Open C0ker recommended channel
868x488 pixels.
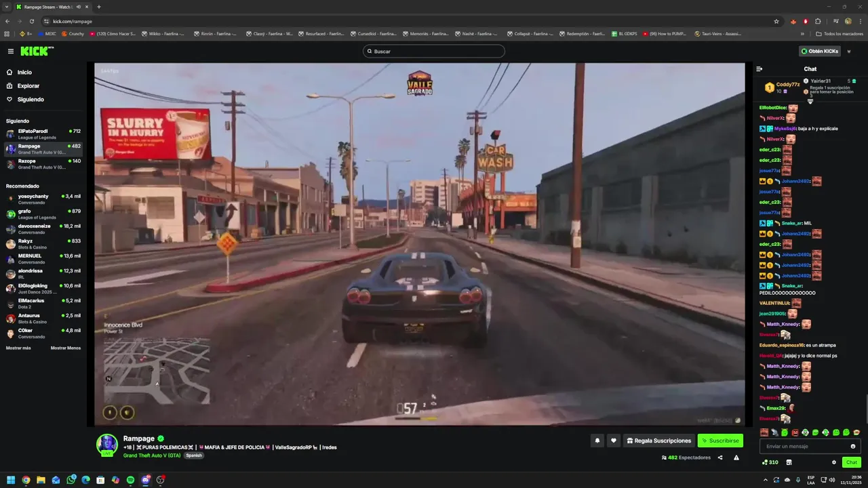click(x=43, y=333)
